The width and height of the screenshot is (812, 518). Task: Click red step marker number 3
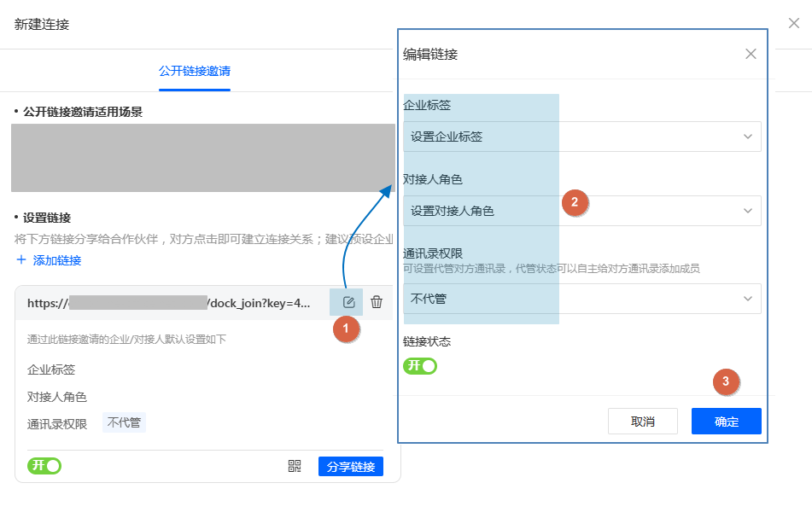point(726,382)
